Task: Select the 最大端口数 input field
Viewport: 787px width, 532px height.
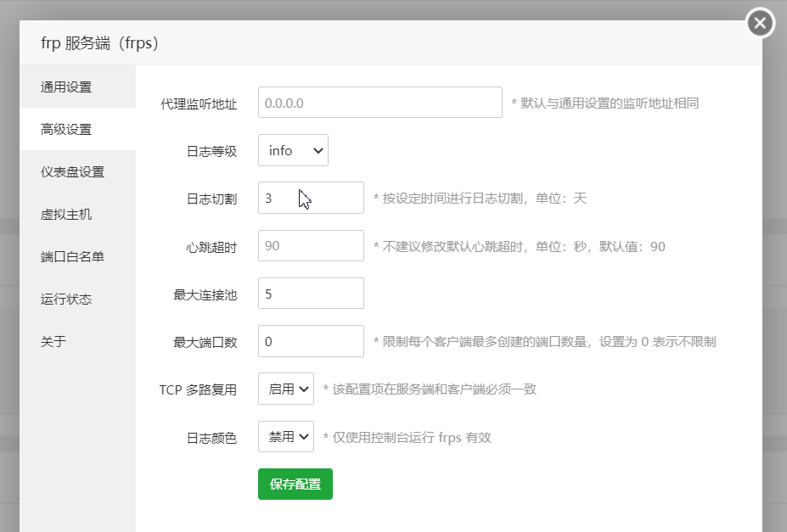Action: (x=311, y=341)
